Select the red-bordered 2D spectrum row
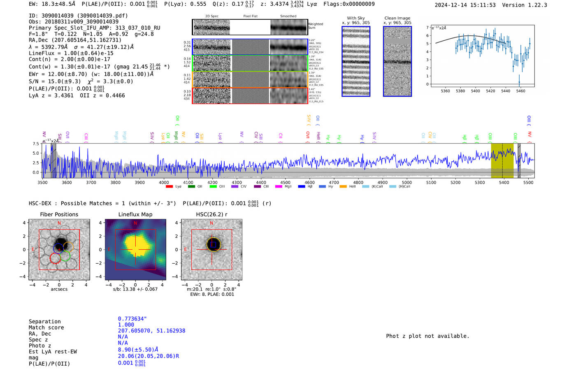This screenshot has height=392, width=576. pos(212,95)
